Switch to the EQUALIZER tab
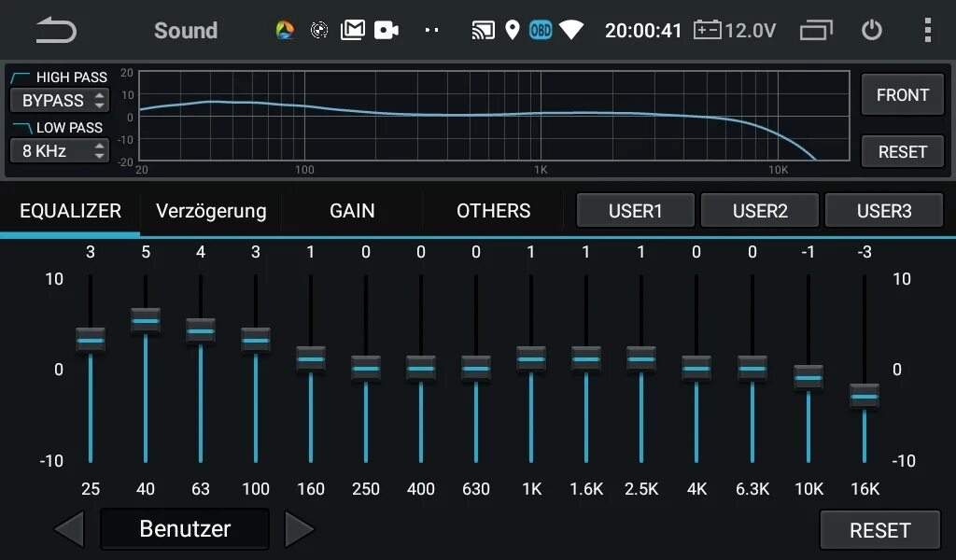 [70, 211]
